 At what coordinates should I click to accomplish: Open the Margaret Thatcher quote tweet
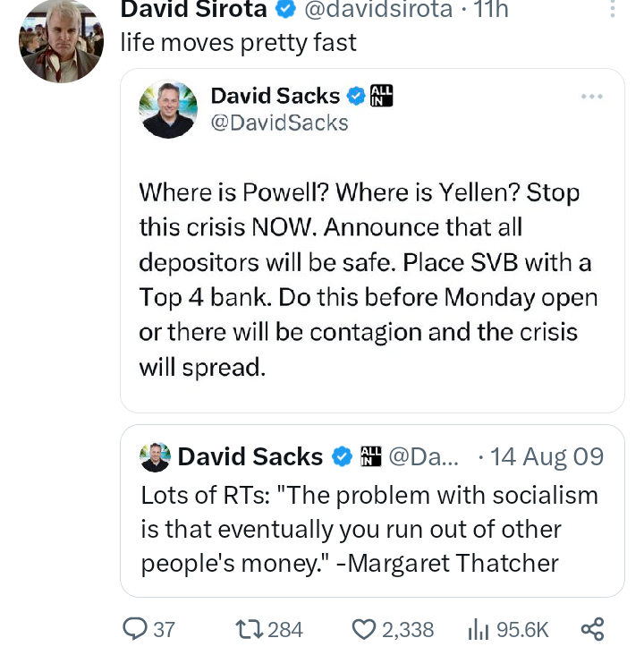pos(369,529)
